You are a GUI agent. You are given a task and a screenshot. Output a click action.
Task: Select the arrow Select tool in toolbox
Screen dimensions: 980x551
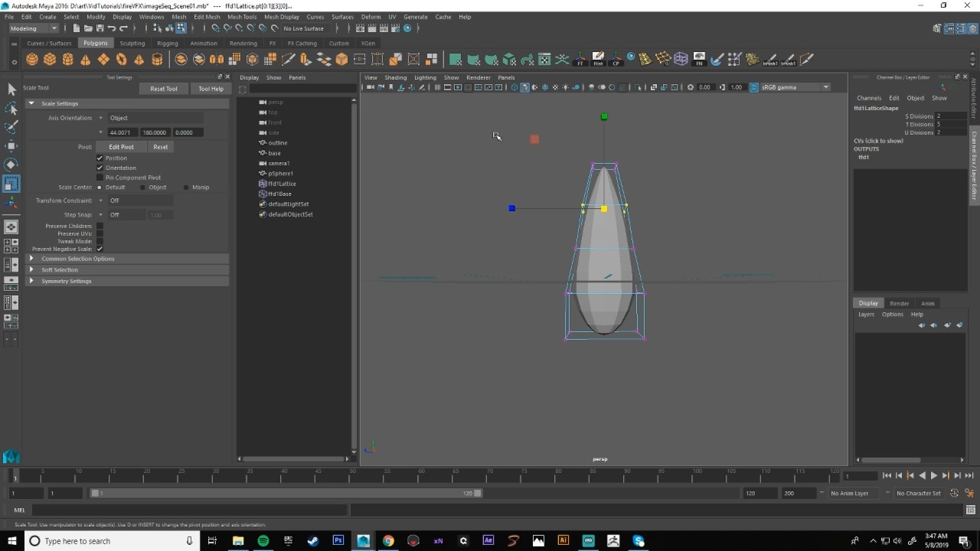(x=11, y=90)
